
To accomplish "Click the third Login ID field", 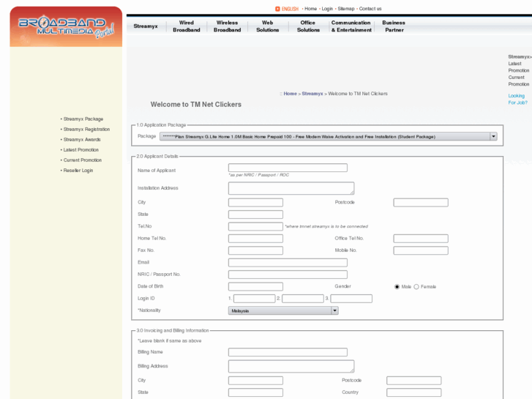I will tap(351, 299).
